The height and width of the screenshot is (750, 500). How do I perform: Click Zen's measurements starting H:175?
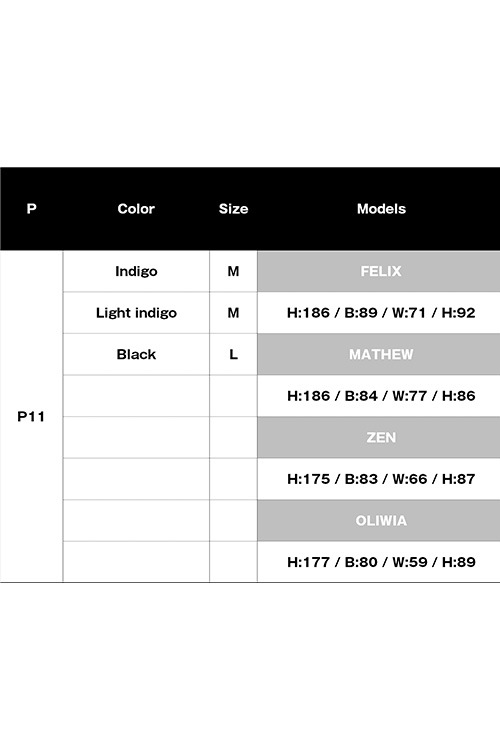coord(381,479)
